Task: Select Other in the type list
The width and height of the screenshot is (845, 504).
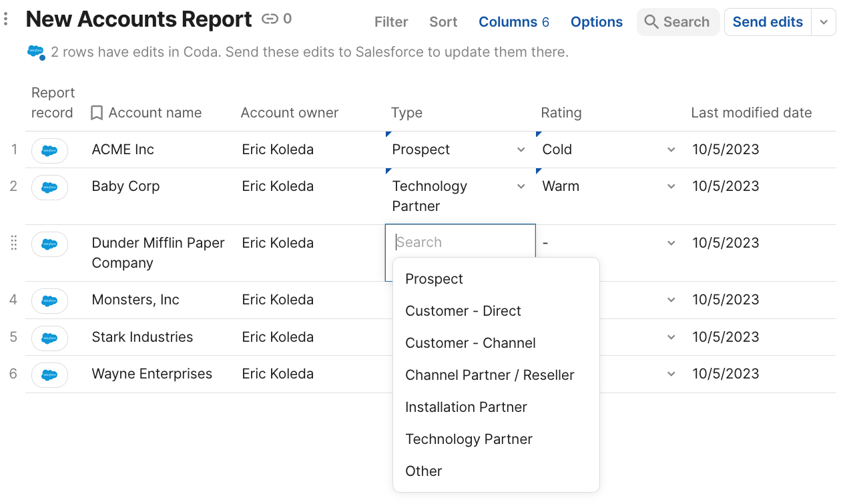Action: (496, 471)
